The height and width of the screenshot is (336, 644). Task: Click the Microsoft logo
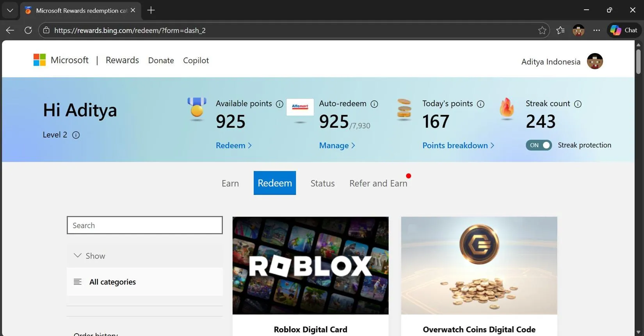tap(39, 60)
